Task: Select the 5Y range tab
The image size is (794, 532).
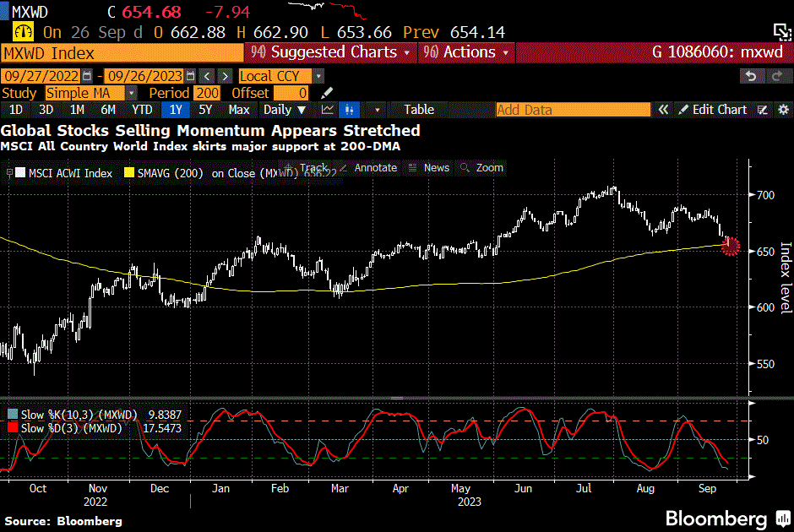Action: [205, 109]
